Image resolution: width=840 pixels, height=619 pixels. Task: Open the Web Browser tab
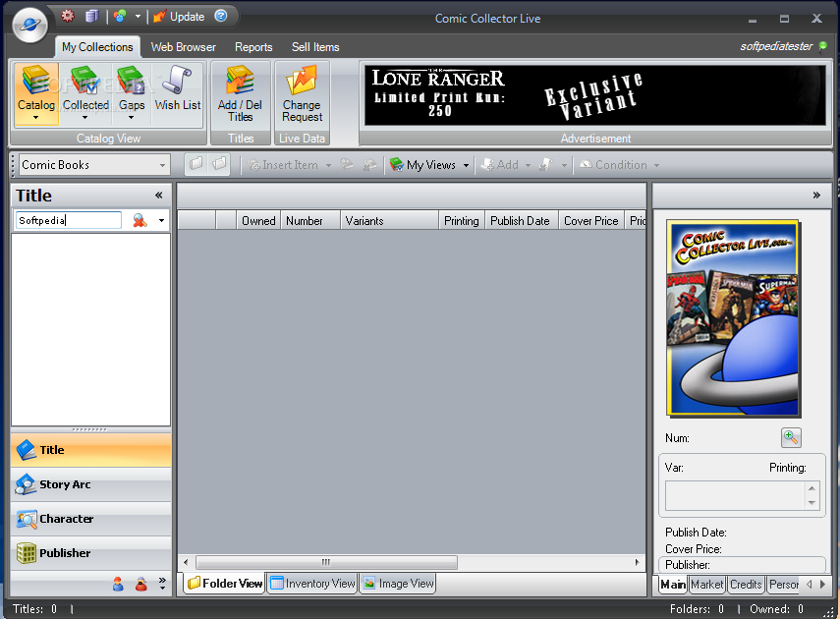[x=183, y=47]
